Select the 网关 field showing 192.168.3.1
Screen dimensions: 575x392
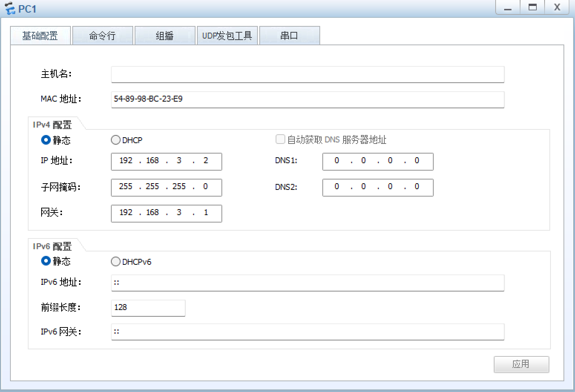pyautogui.click(x=166, y=213)
